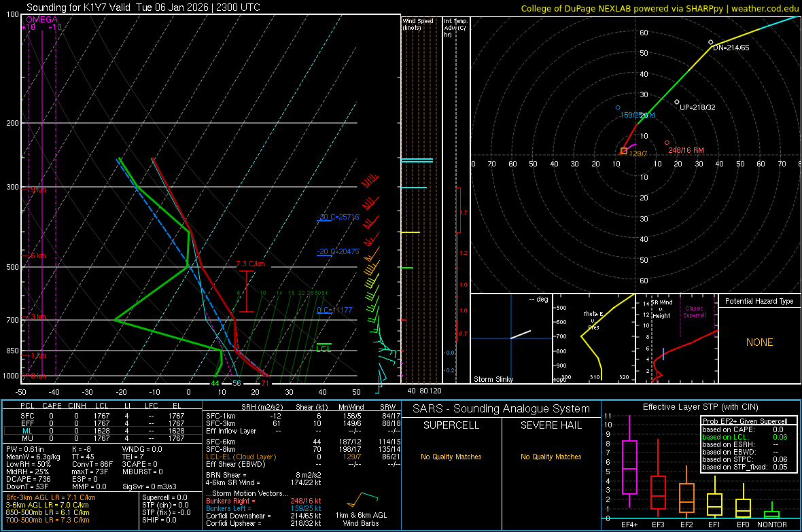The image size is (802, 532).
Task: Click the white Storm Slinky line
Action: point(521,334)
